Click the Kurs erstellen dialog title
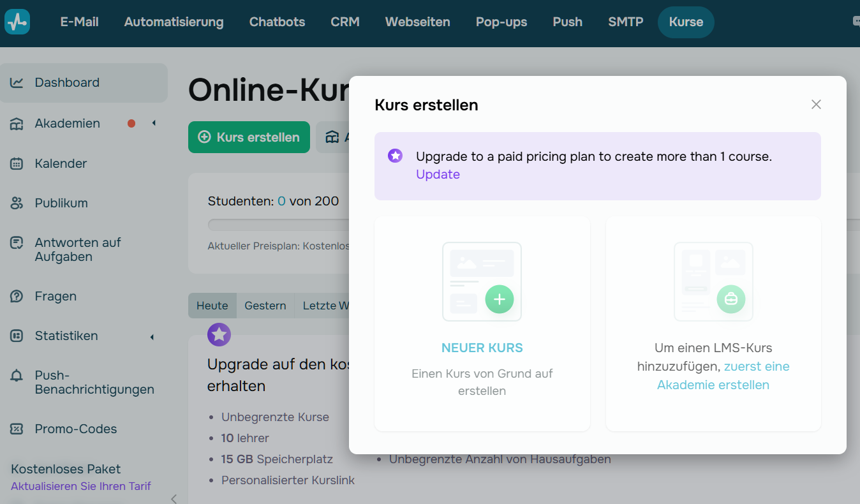The width and height of the screenshot is (860, 504). tap(426, 105)
